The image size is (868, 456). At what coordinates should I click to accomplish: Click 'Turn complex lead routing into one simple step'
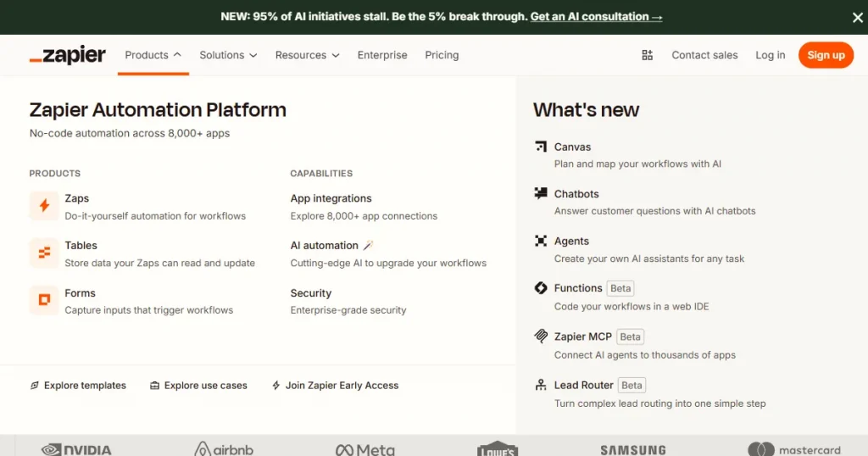(x=659, y=403)
